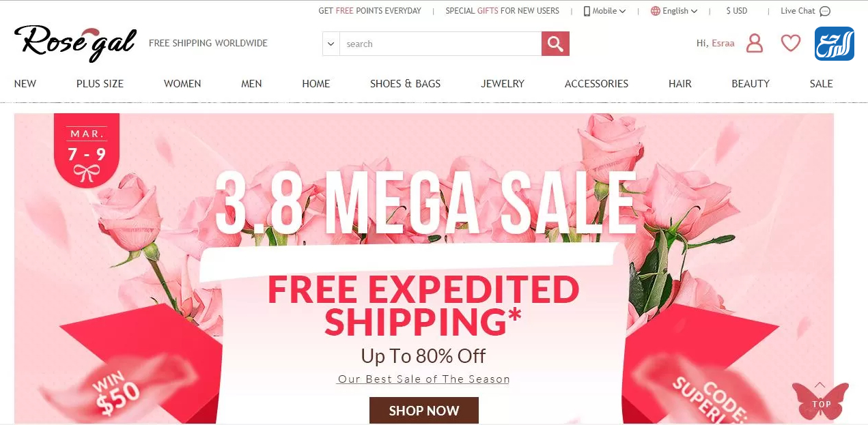Expand the Mobile dropdown
The image size is (868, 425).
click(x=604, y=11)
